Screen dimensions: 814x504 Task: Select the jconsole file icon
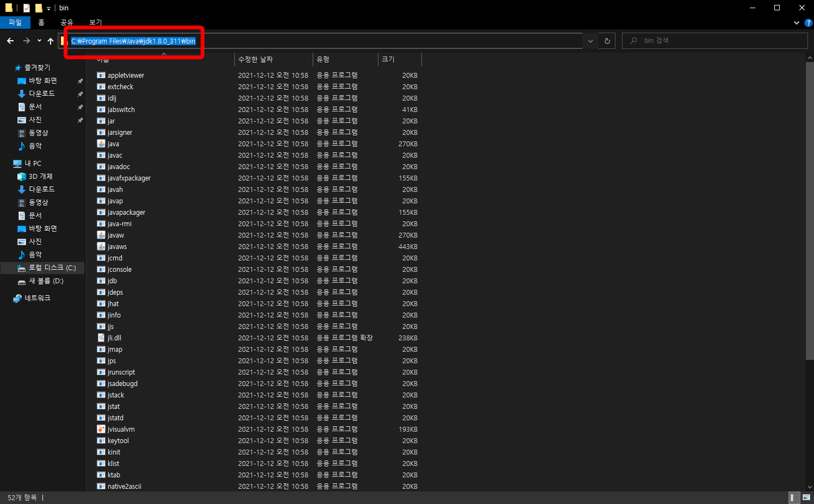[101, 269]
